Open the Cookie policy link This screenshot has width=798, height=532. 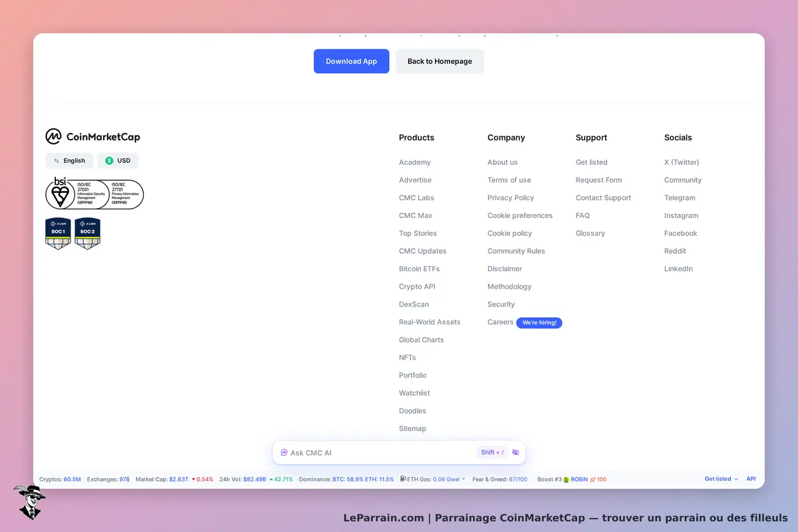pos(509,233)
